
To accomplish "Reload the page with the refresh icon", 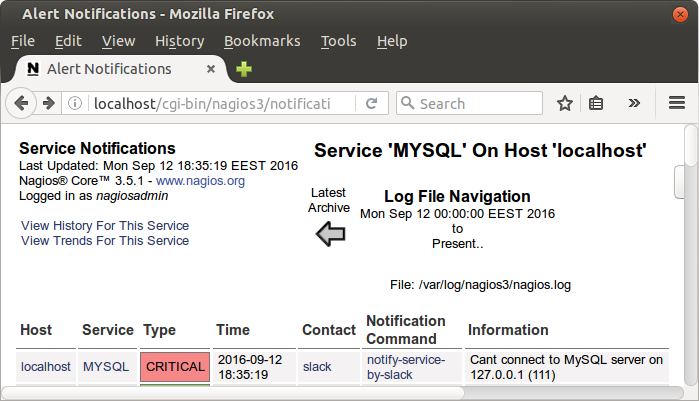I will click(371, 103).
